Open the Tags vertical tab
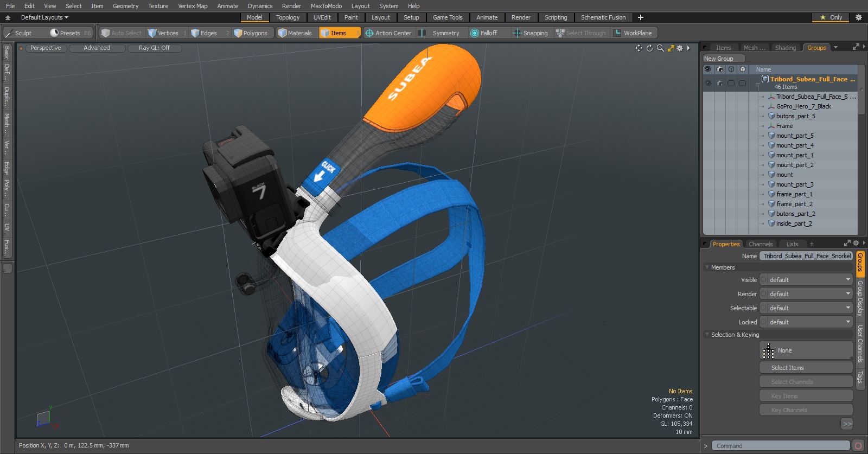This screenshot has height=454, width=868. pyautogui.click(x=860, y=377)
